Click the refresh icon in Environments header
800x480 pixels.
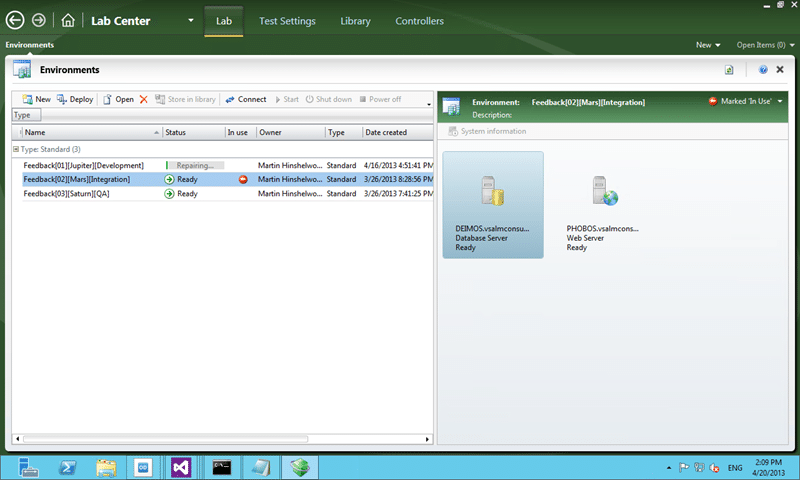coord(729,70)
